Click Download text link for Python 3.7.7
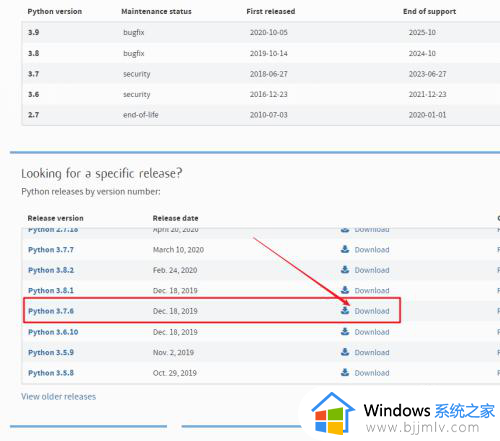500x441 pixels. tap(372, 250)
